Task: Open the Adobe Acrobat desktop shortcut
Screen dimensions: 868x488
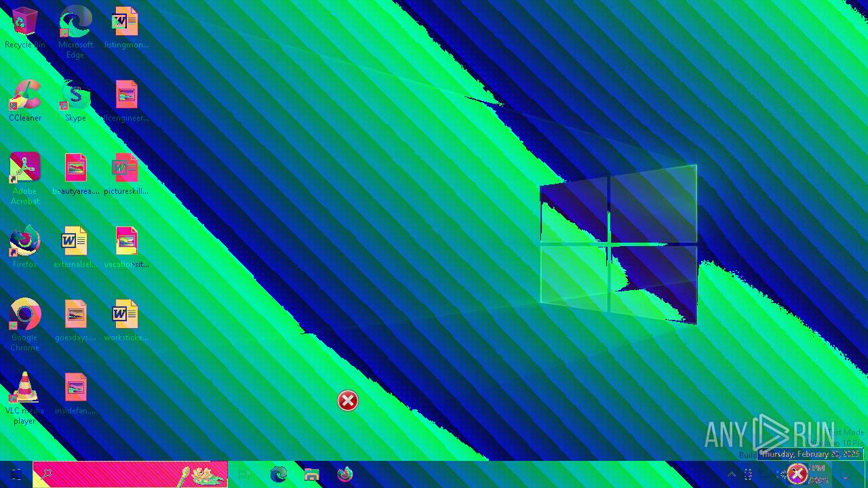Action: point(24,178)
